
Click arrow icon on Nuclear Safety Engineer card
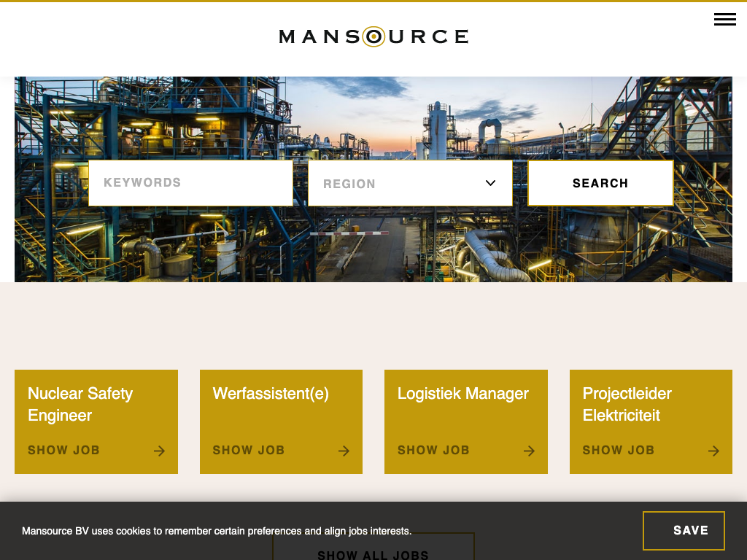click(159, 451)
